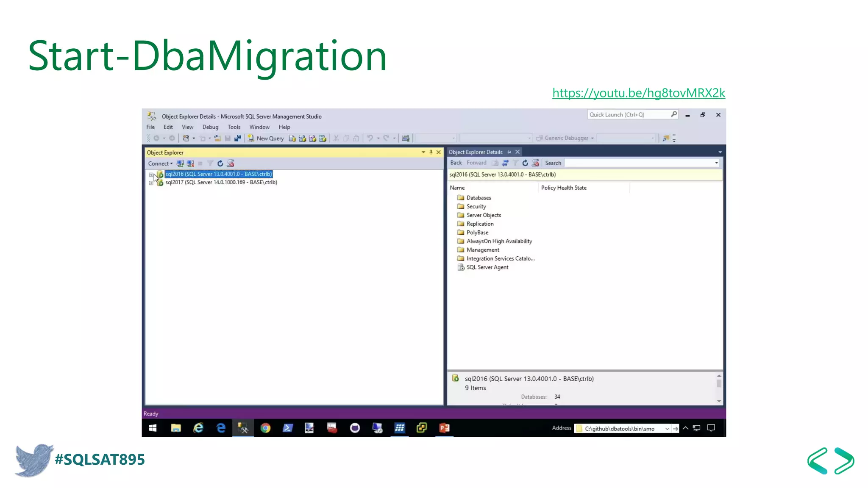The image size is (868, 488).
Task: Open the Debug menu
Action: coord(210,127)
